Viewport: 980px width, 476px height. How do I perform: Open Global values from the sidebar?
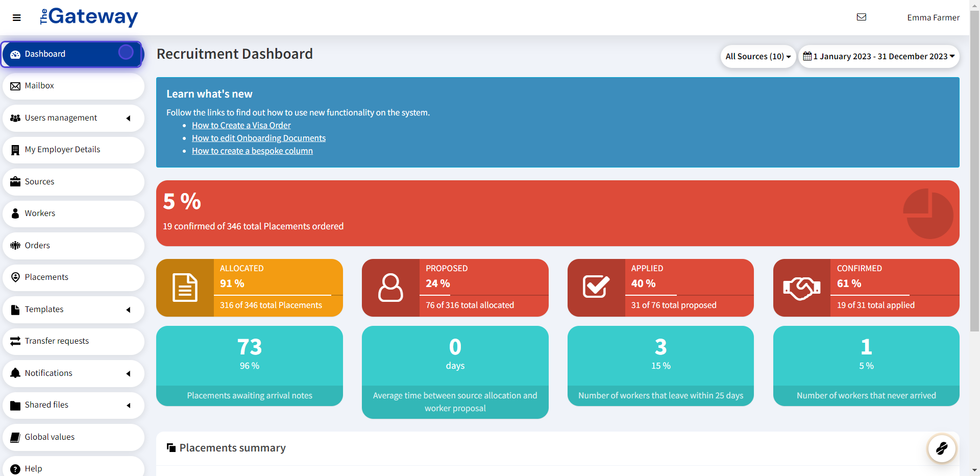73,437
